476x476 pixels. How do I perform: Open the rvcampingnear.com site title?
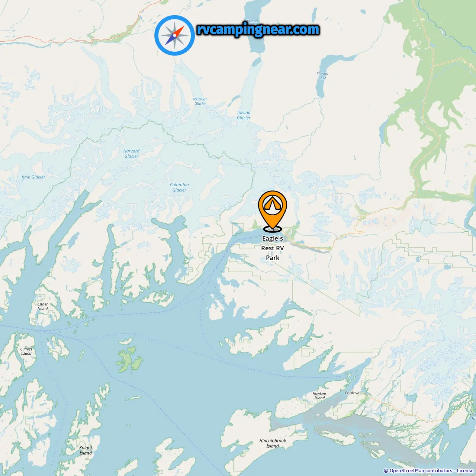tap(258, 29)
